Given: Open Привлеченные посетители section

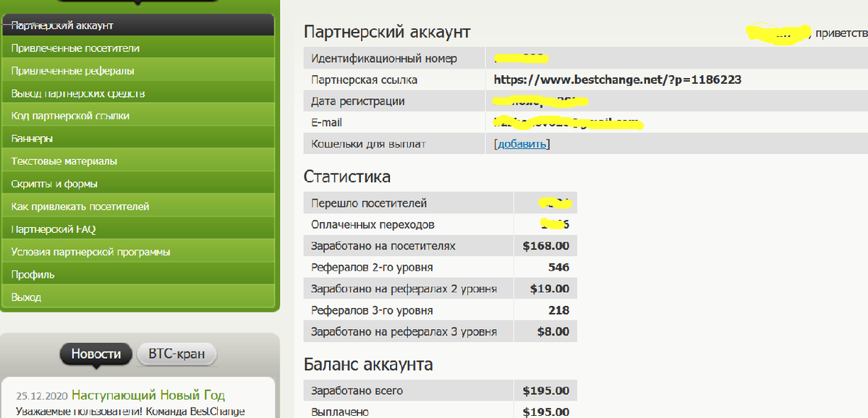Looking at the screenshot, I should 137,48.
